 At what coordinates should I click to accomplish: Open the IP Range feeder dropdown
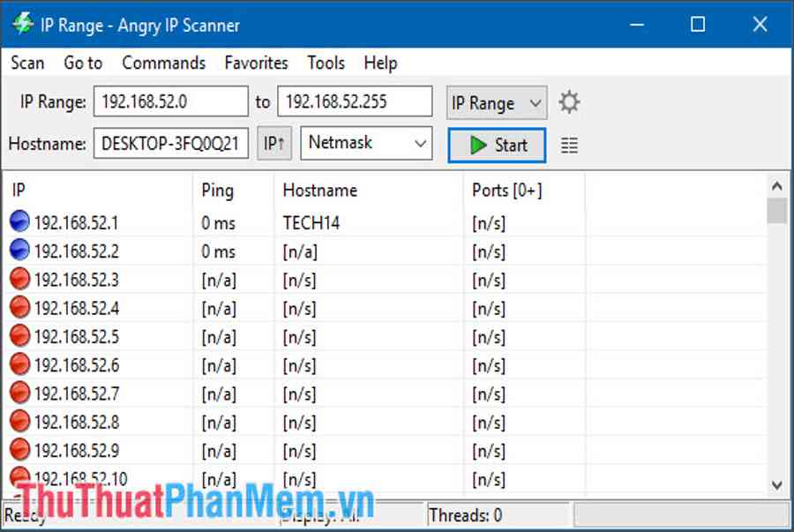coord(496,102)
